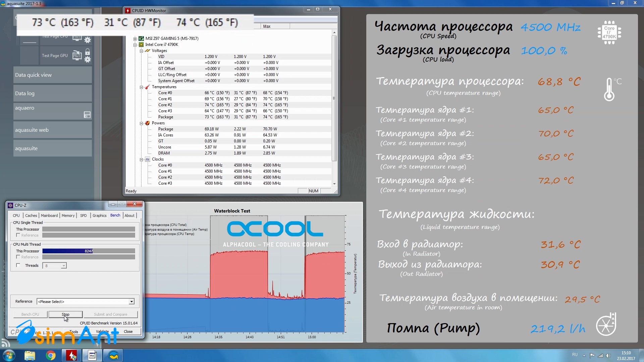The width and height of the screenshot is (644, 362).
Task: Click the thermometer icon in CPU temperature panel
Action: pos(609,89)
